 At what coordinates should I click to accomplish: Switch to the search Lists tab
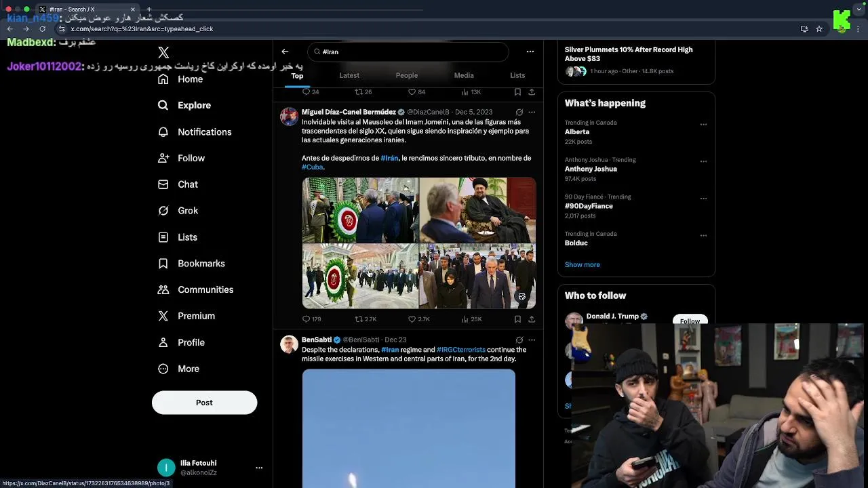pos(517,75)
